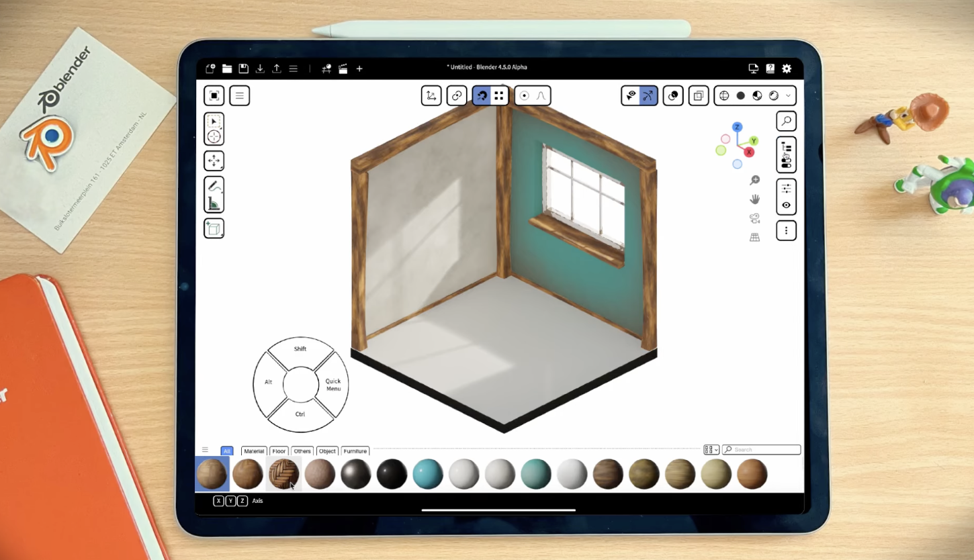Click the asset Search field

(x=761, y=450)
